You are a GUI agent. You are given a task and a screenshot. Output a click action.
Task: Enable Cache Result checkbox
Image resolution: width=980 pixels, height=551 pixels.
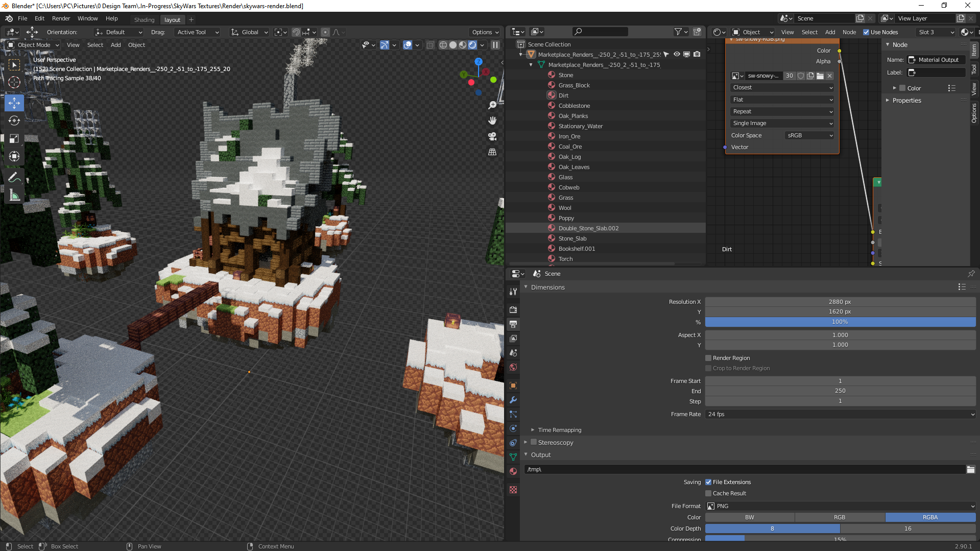tap(708, 493)
